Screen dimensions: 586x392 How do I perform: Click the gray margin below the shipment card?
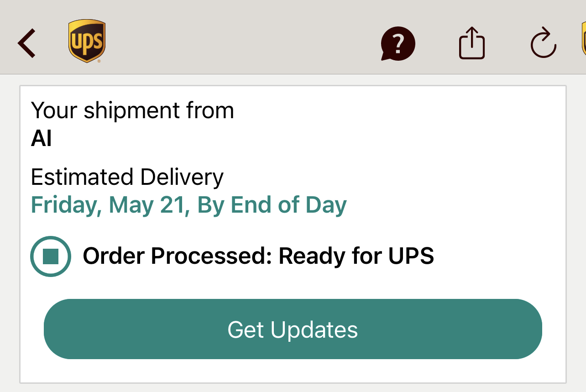tap(292, 388)
